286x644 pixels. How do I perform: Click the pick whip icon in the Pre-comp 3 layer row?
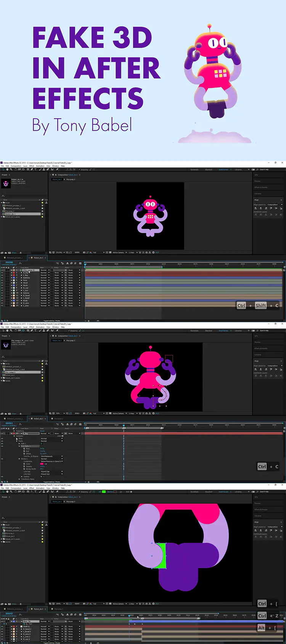tap(66, 270)
